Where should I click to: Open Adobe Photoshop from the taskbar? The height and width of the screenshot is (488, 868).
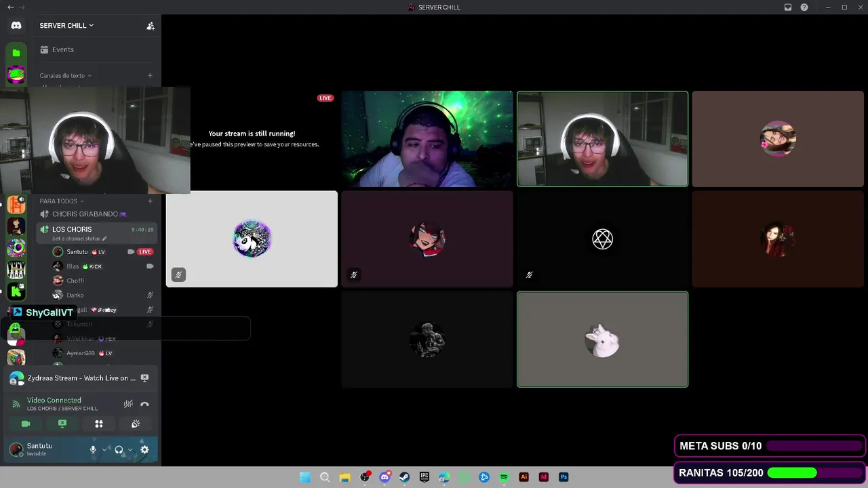564,477
